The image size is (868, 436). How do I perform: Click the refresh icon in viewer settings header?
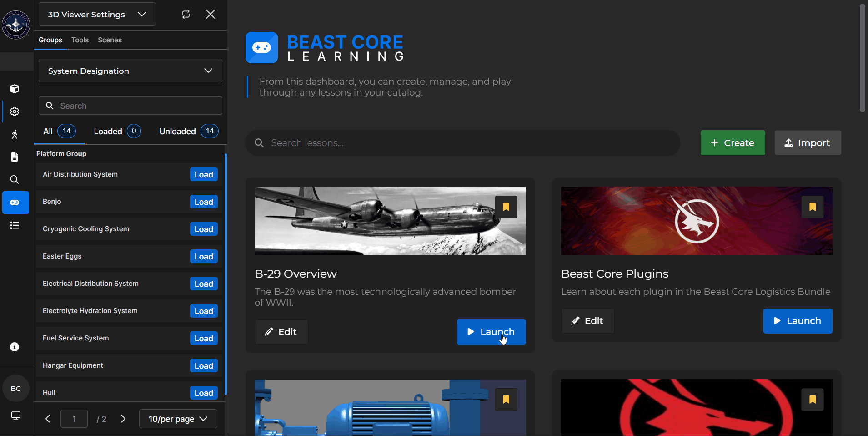coord(186,14)
